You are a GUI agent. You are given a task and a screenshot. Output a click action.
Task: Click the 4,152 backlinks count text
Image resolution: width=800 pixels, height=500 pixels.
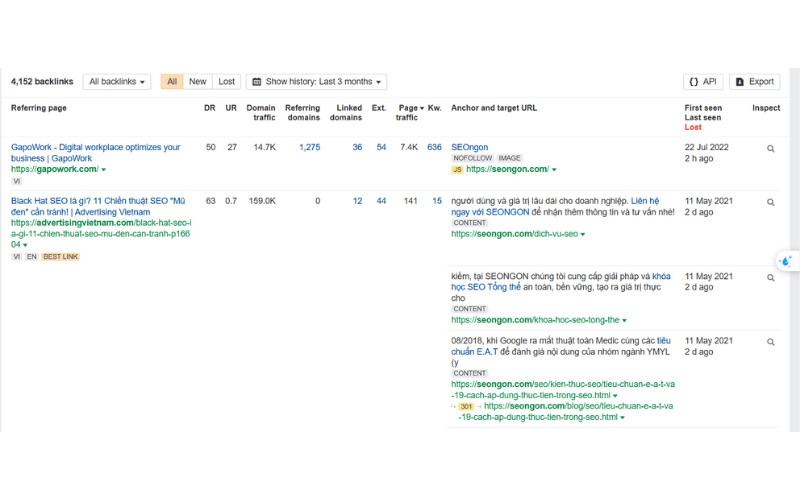pos(42,82)
